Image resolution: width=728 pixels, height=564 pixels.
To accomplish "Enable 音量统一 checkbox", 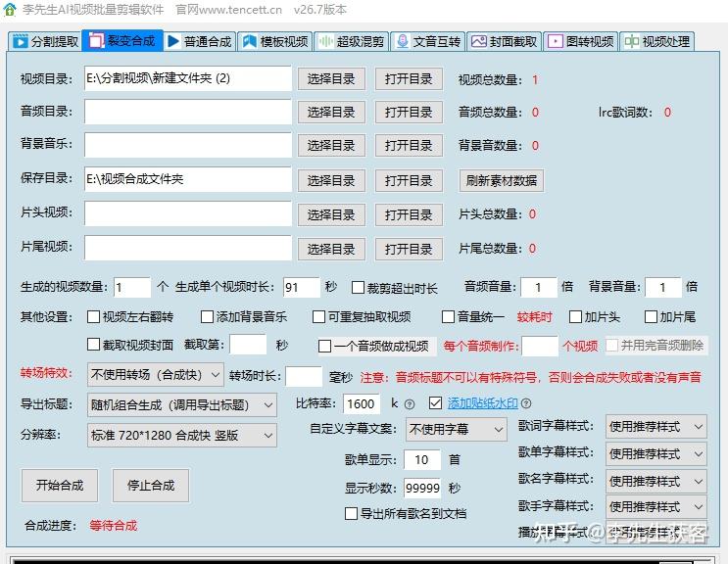I will click(448, 317).
